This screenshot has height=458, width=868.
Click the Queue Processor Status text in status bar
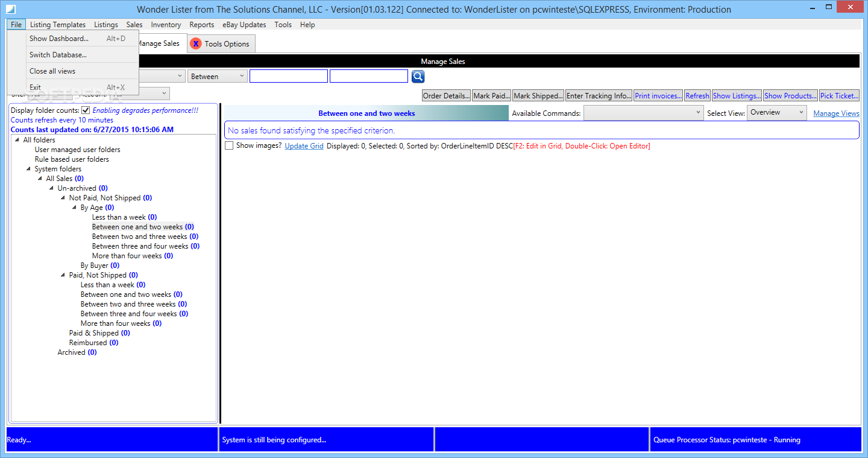(x=727, y=440)
